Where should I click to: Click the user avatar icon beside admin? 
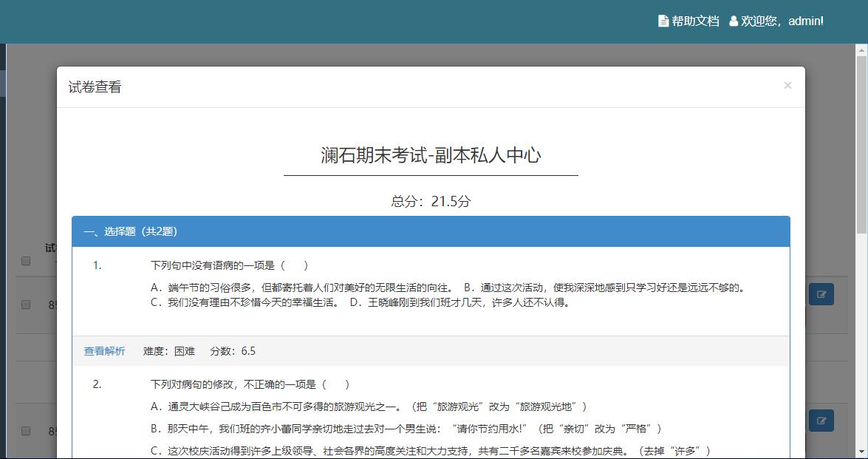click(734, 21)
